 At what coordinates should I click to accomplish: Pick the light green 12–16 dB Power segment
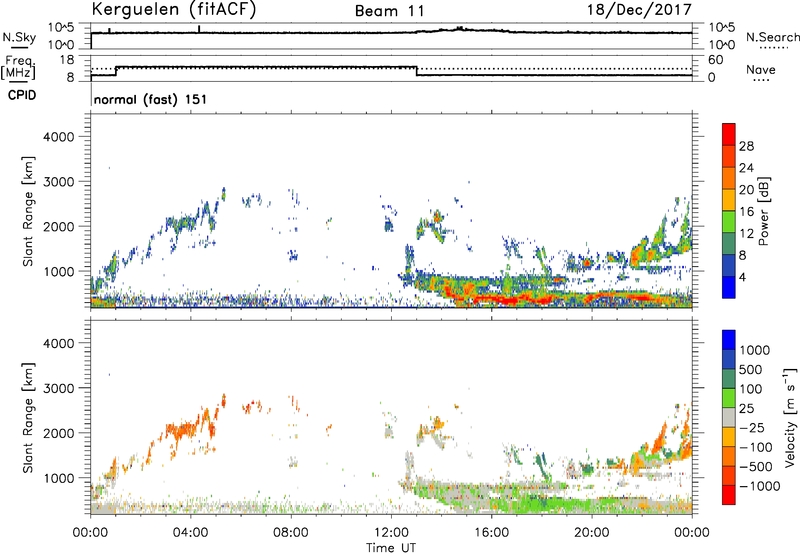[729, 222]
